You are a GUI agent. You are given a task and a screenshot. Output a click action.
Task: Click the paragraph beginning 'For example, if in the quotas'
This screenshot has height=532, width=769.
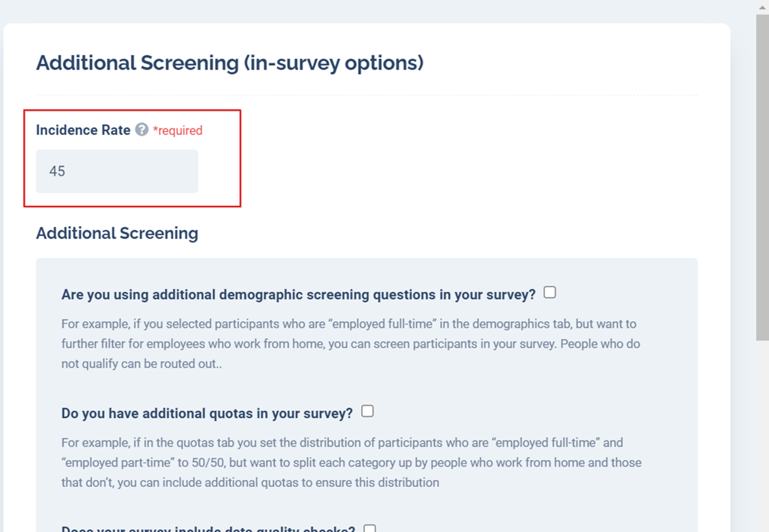click(x=352, y=463)
